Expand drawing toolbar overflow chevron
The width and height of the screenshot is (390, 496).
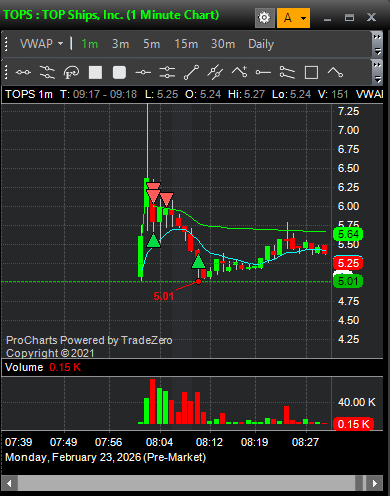(x=377, y=65)
